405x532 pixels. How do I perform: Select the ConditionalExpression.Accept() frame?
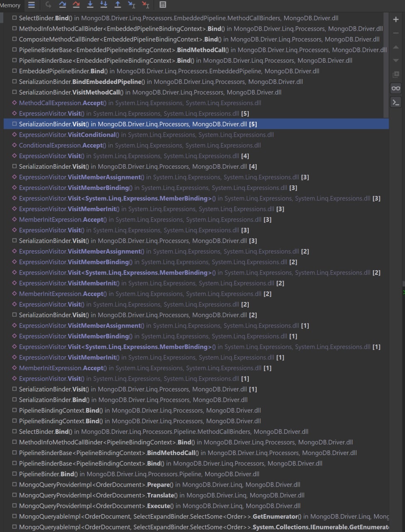point(196,145)
